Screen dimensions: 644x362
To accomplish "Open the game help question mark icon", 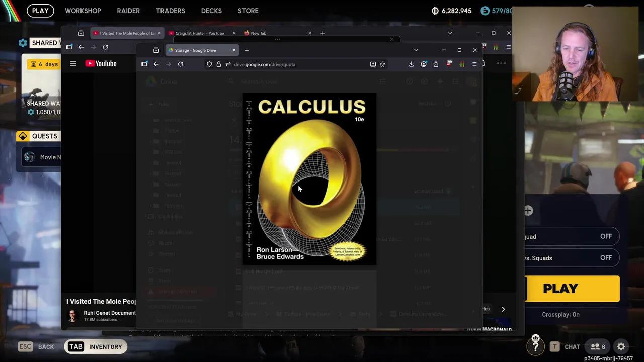I will coord(536,346).
